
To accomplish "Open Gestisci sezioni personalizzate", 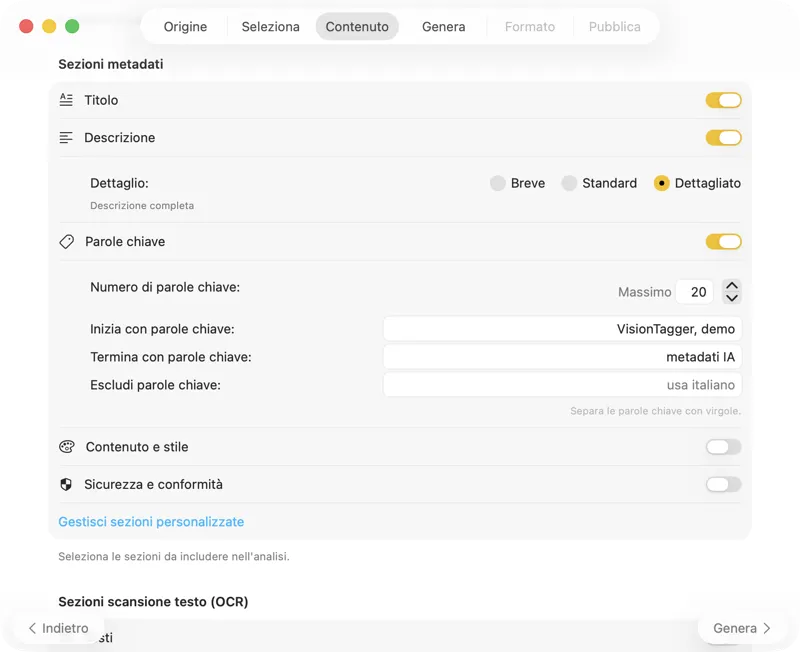I will coord(151,521).
